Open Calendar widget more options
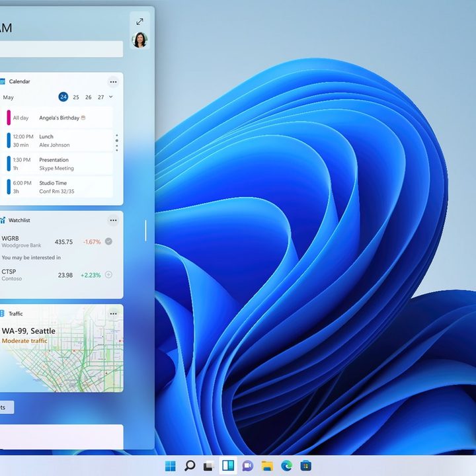The height and width of the screenshot is (476, 476). [x=113, y=82]
